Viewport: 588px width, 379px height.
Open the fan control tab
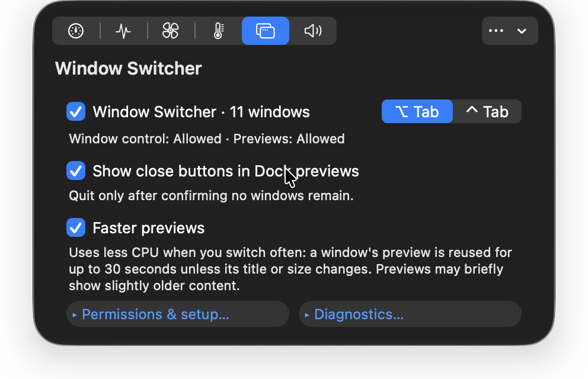(171, 31)
